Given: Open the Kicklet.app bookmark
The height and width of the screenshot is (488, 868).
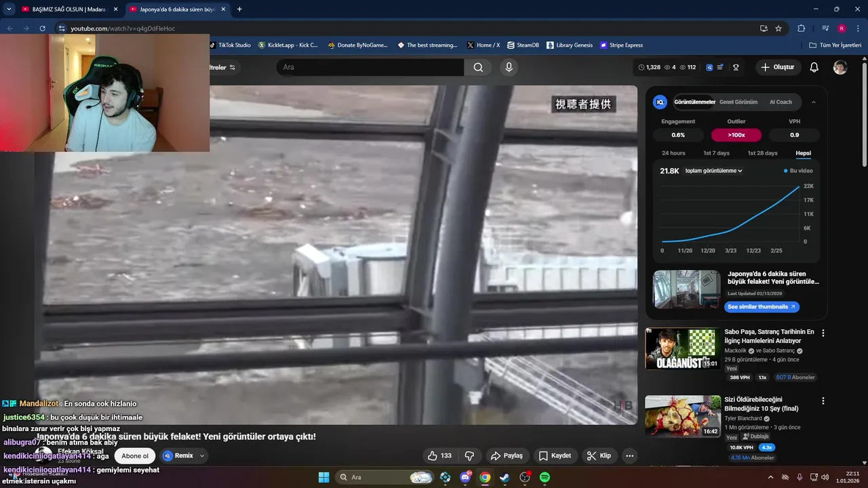Looking at the screenshot, I should (x=288, y=45).
